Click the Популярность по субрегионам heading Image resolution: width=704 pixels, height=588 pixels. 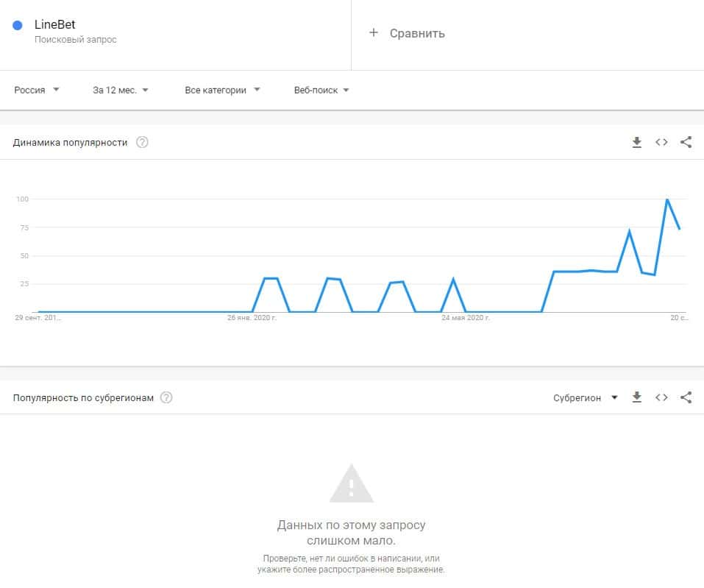83,397
